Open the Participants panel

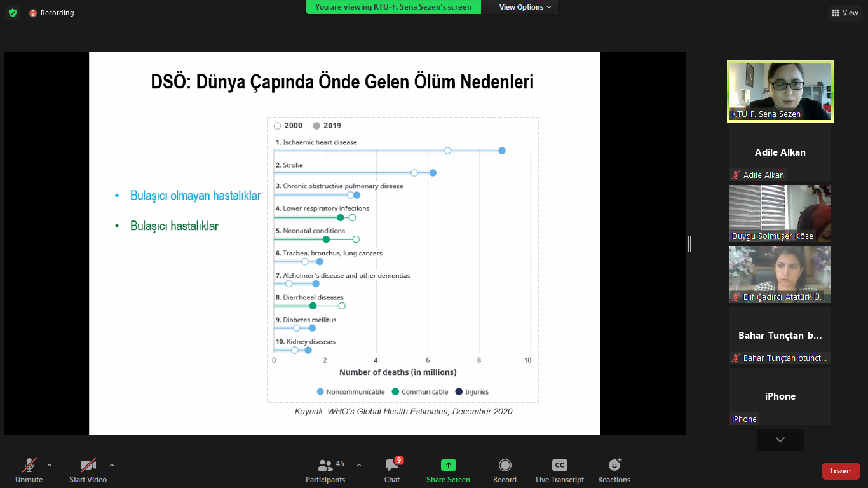click(x=325, y=471)
